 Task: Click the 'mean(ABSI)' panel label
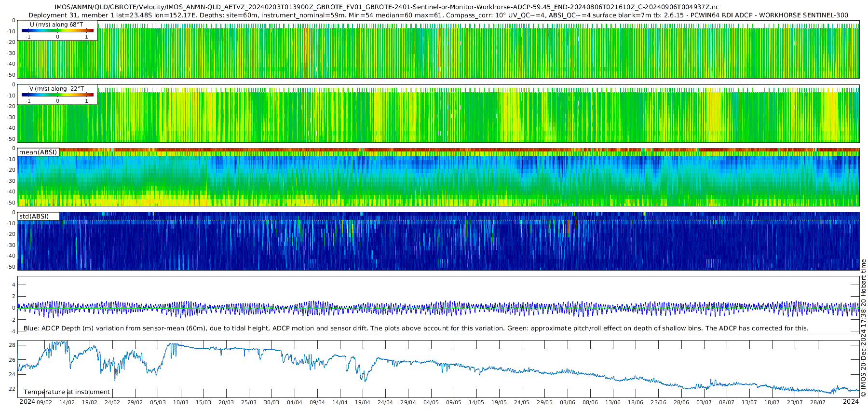point(38,152)
